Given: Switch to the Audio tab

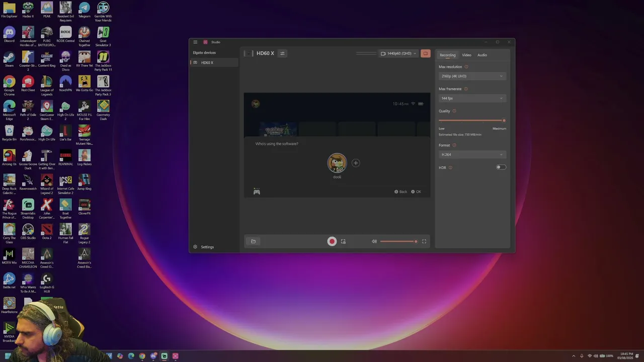Looking at the screenshot, I should [482, 55].
